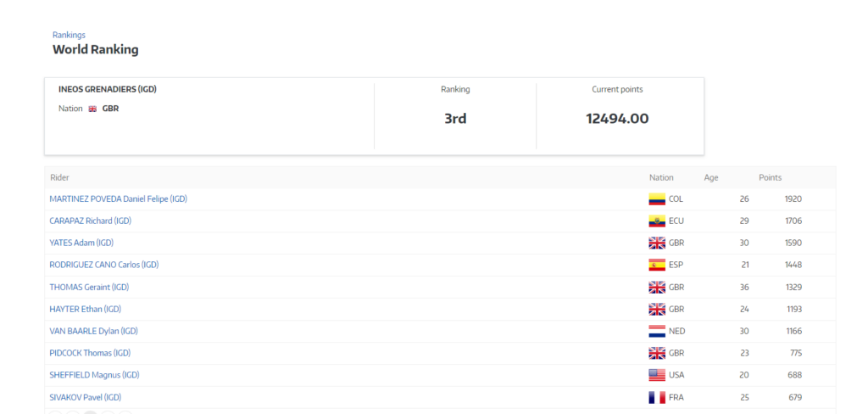Click the USA flag icon
Image resolution: width=868 pixels, height=414 pixels.
pyautogui.click(x=656, y=375)
